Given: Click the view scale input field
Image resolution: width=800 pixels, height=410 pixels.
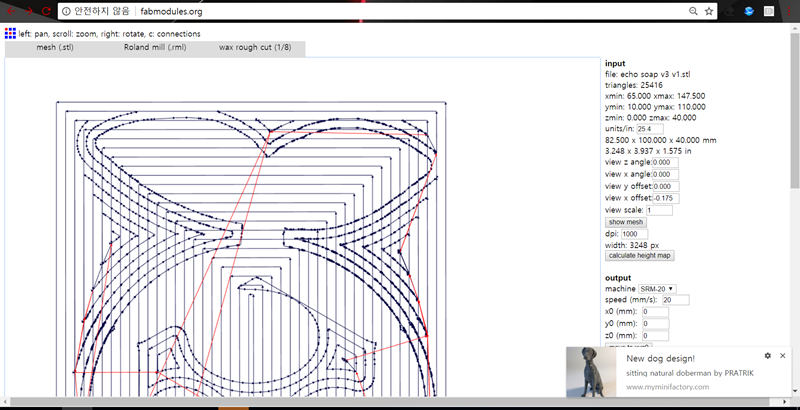Looking at the screenshot, I should click(x=659, y=210).
